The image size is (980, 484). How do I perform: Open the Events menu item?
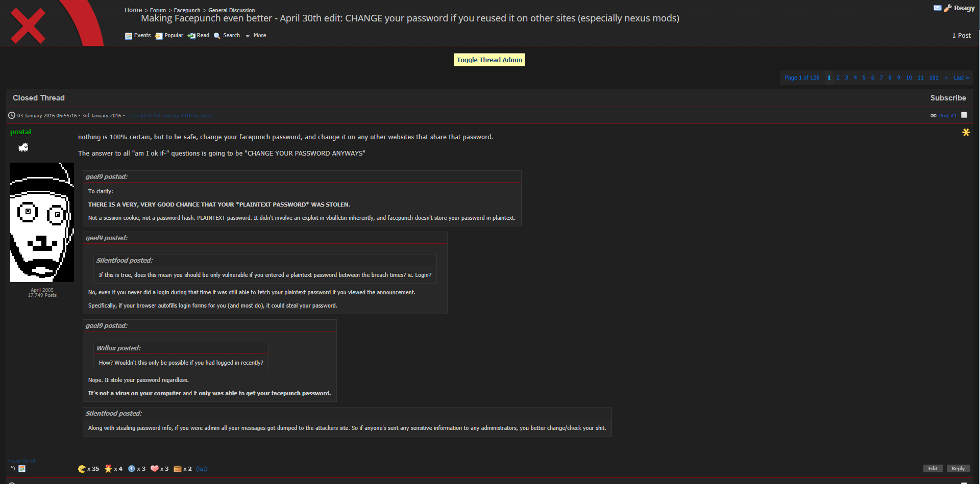(142, 36)
